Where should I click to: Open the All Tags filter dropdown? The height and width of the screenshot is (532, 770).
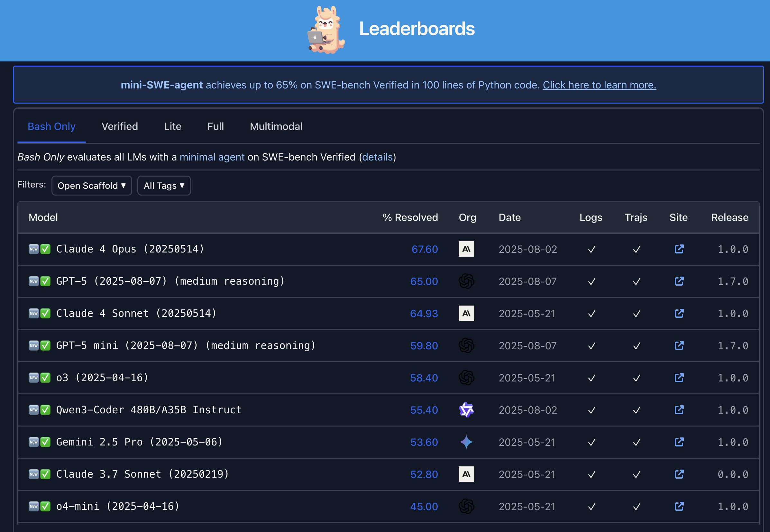coord(164,186)
